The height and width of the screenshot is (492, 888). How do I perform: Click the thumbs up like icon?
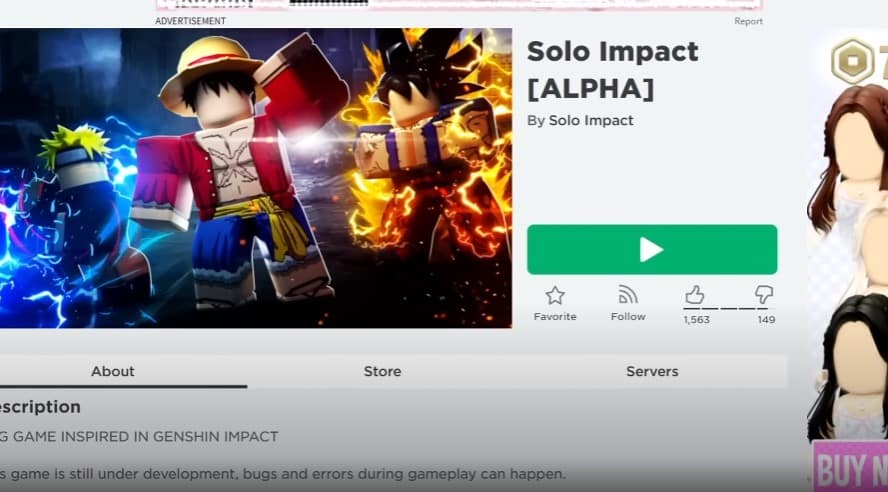(694, 294)
